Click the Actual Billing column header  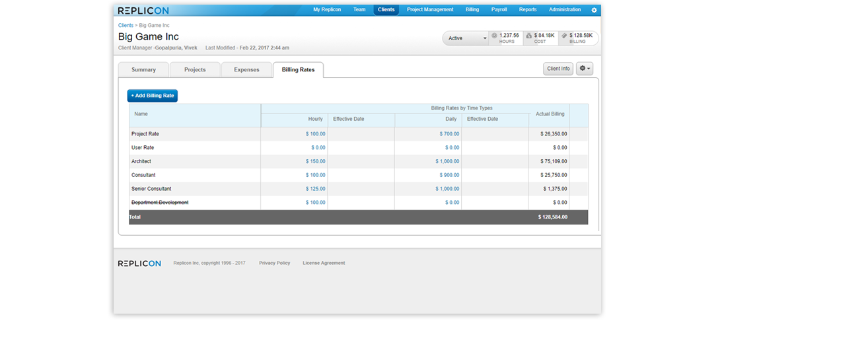point(550,114)
